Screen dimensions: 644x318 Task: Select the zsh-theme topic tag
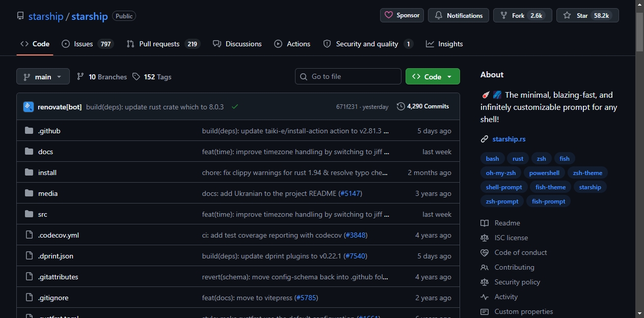(x=587, y=173)
